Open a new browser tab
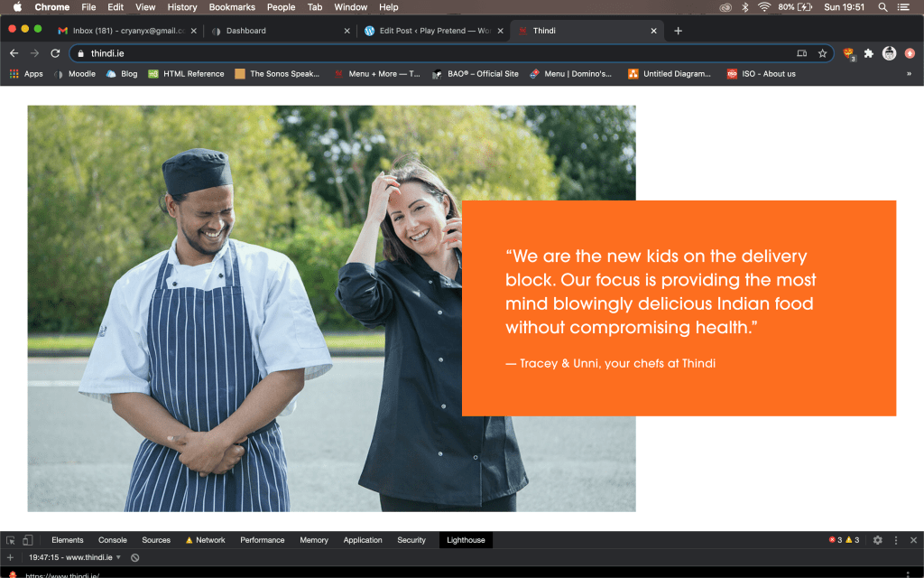The width and height of the screenshot is (924, 578). point(679,31)
